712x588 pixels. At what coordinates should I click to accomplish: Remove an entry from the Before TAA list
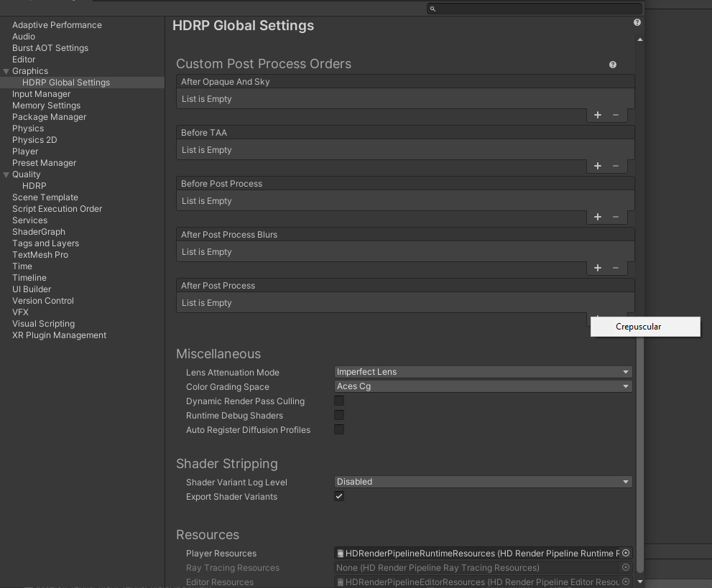(x=616, y=165)
